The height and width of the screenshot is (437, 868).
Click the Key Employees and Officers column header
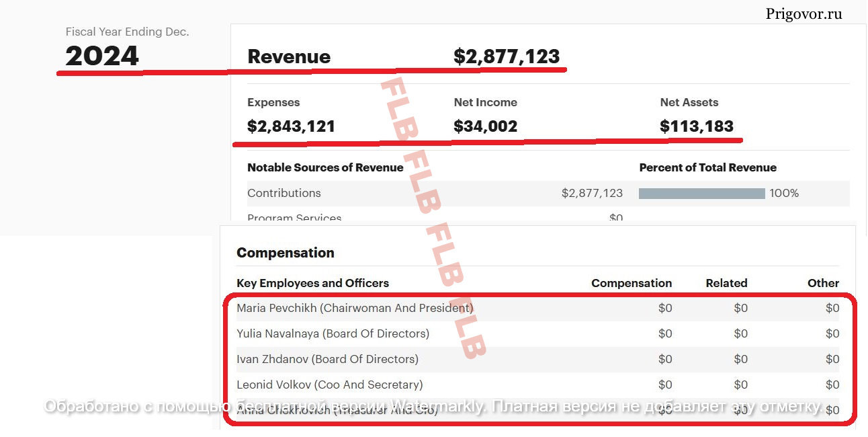coord(312,283)
